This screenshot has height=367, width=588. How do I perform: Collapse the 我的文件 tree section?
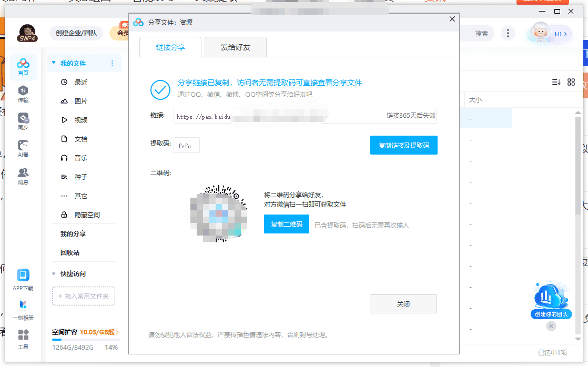tap(53, 63)
